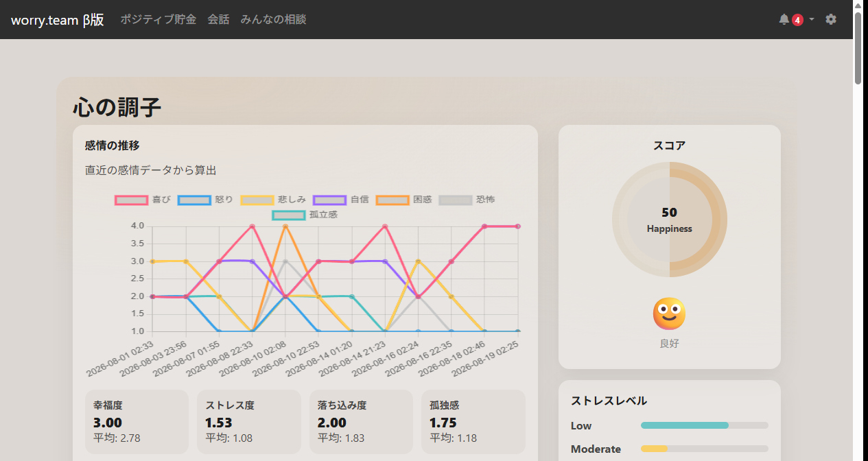Click the 落ち込み度 2.00 stat card
Image resolution: width=868 pixels, height=461 pixels.
[361, 422]
